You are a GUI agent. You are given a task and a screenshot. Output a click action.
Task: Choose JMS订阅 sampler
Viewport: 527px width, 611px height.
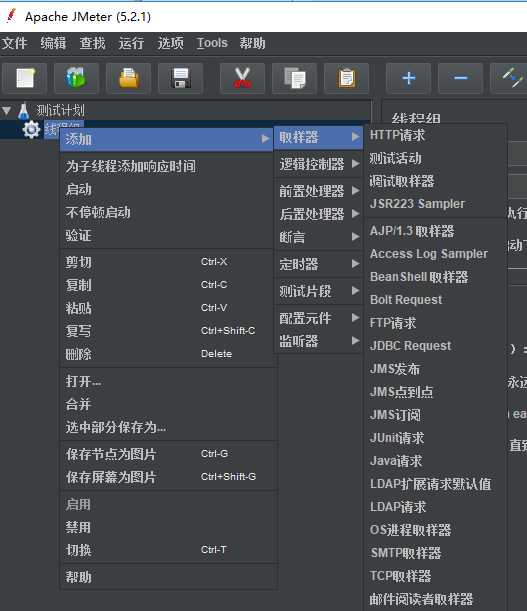(x=435, y=415)
